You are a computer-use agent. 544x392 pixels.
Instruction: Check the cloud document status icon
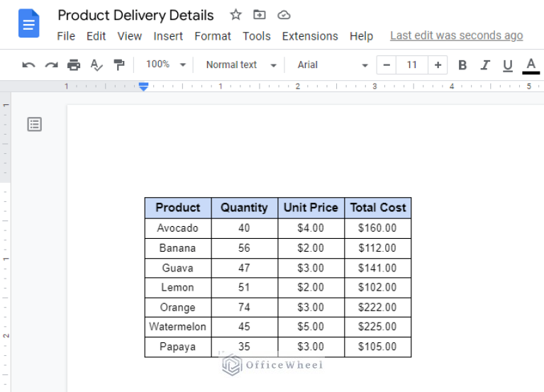[284, 15]
